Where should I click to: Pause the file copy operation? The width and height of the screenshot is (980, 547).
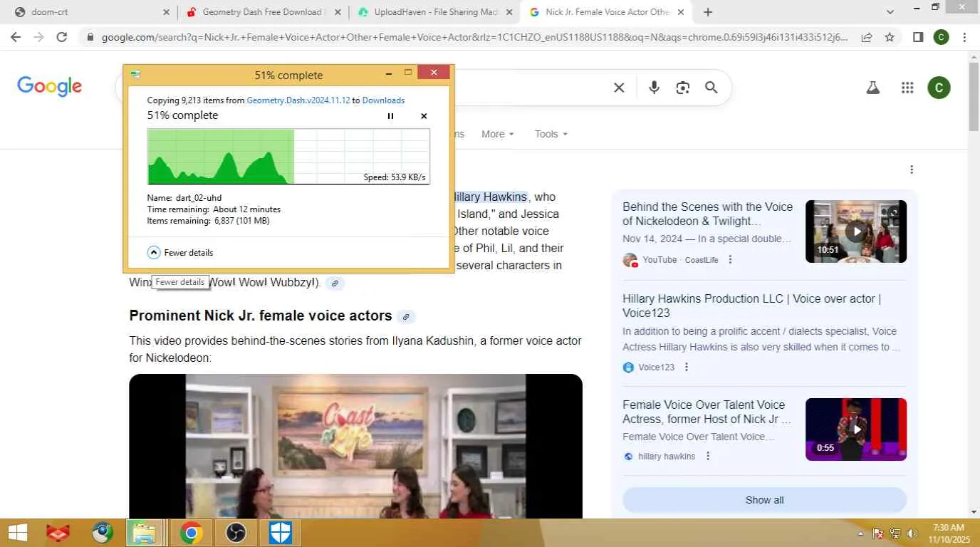(x=390, y=116)
